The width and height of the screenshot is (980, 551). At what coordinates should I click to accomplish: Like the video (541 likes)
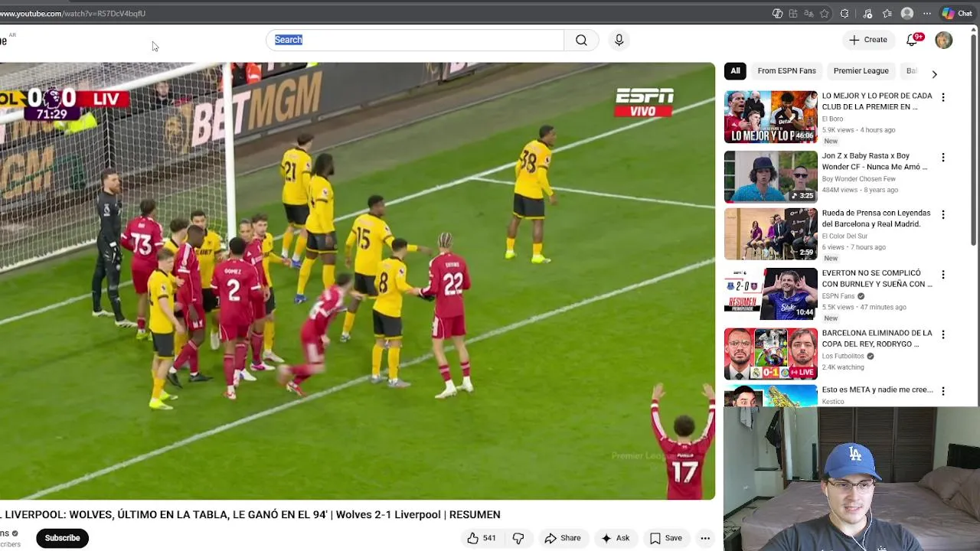[482, 538]
